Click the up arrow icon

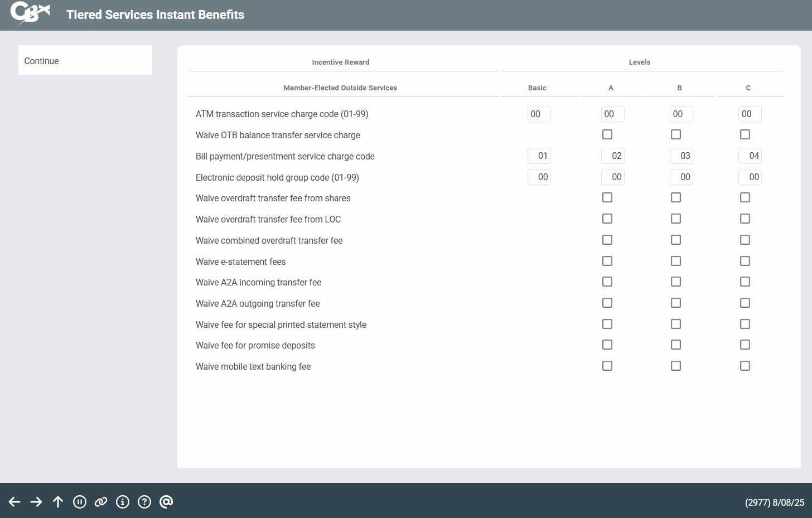tap(58, 502)
